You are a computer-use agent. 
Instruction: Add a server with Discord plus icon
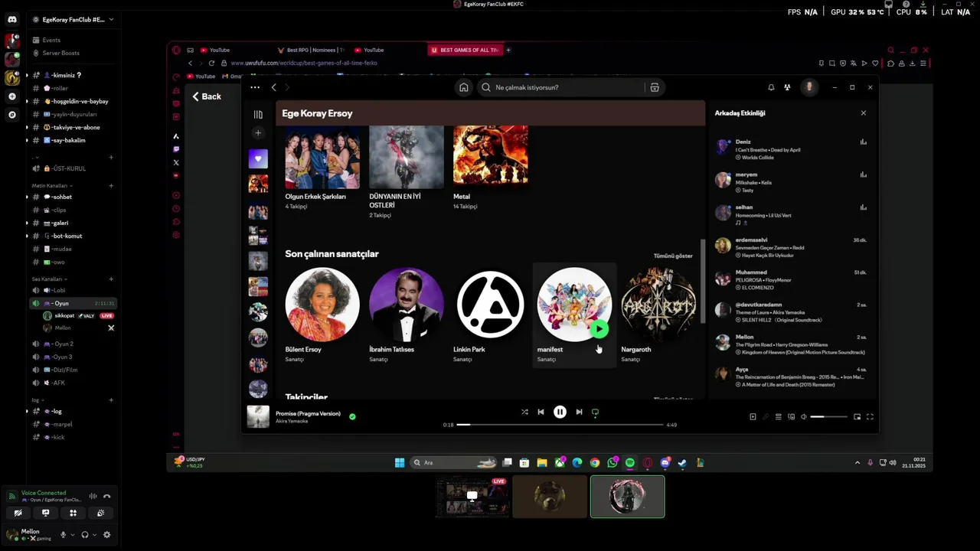pos(11,96)
